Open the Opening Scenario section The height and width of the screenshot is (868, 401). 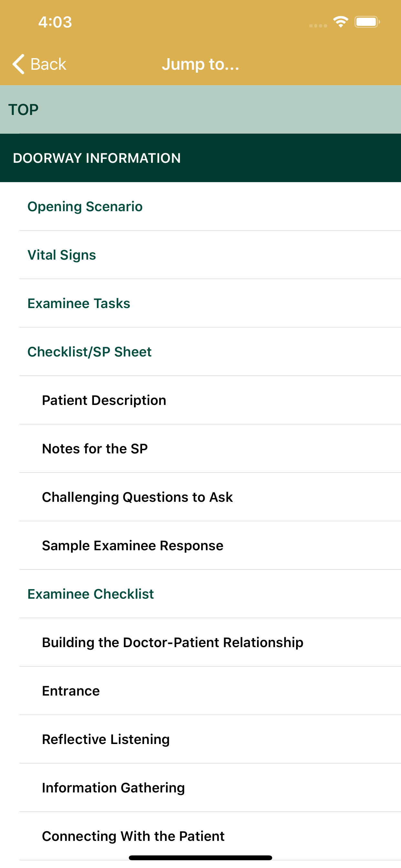click(x=85, y=207)
